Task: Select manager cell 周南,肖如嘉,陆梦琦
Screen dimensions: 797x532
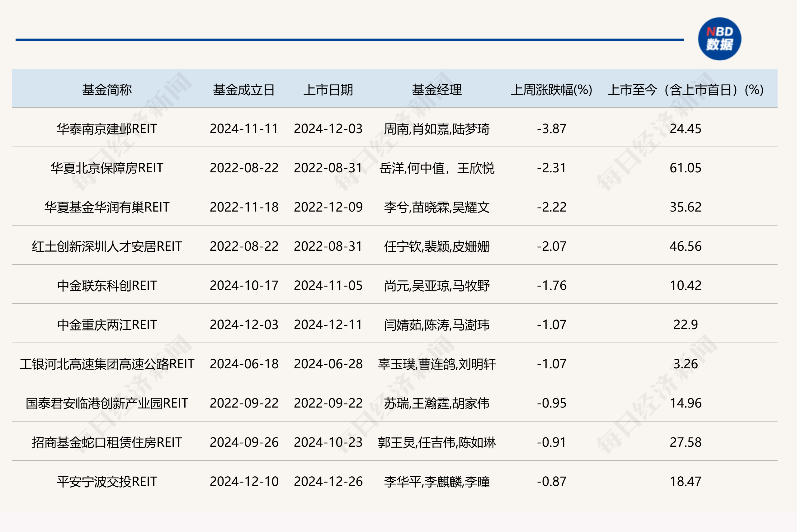Action: click(437, 129)
